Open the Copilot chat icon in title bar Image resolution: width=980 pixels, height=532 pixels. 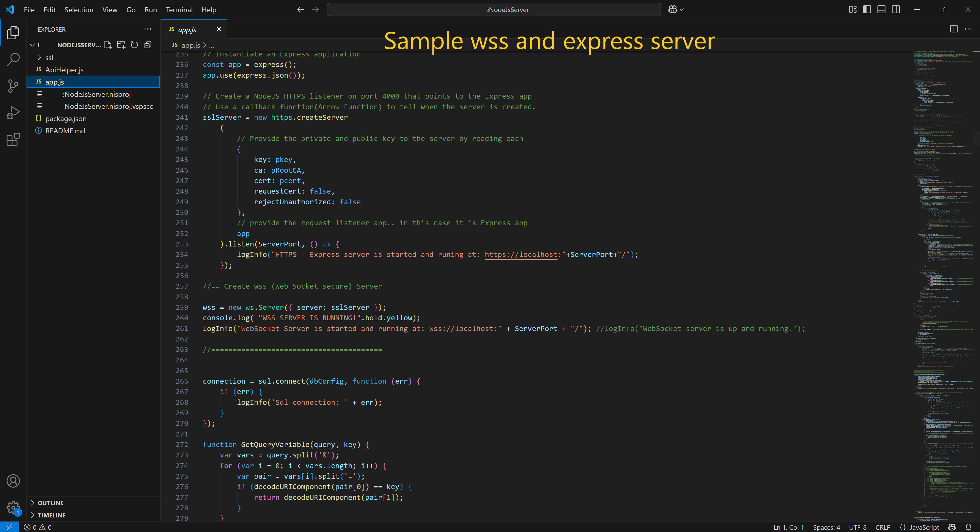(672, 9)
